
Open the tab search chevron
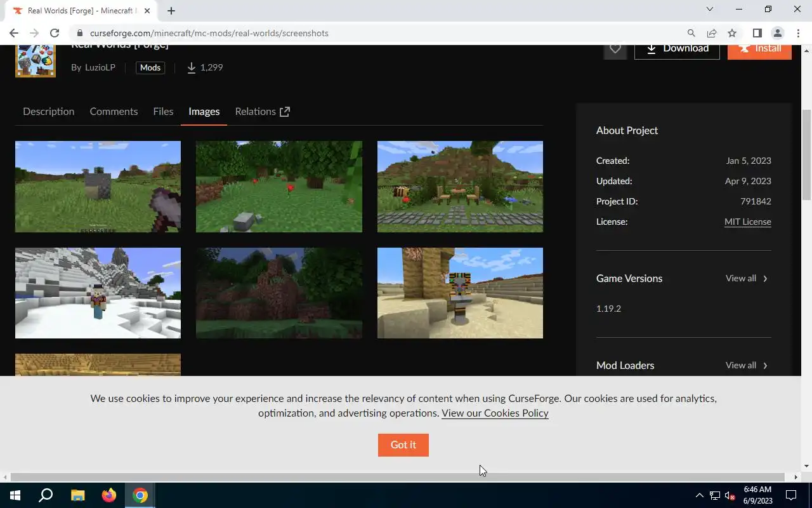pyautogui.click(x=710, y=10)
